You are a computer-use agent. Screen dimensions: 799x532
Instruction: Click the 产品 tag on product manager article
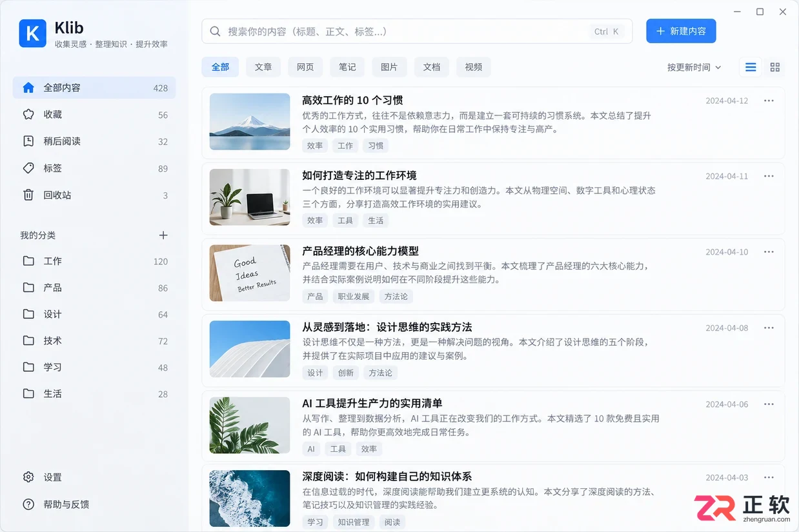[315, 297]
